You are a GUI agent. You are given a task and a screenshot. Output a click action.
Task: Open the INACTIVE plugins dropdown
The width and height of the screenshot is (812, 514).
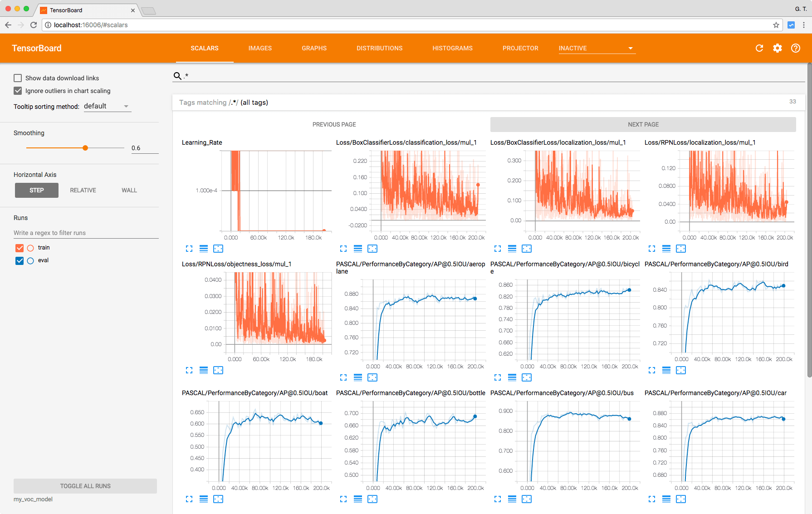pos(597,48)
